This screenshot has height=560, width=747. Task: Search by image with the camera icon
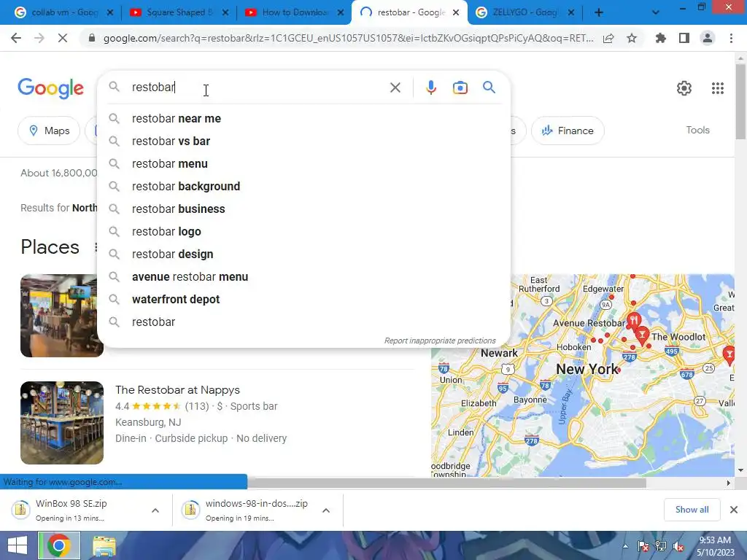coord(460,87)
